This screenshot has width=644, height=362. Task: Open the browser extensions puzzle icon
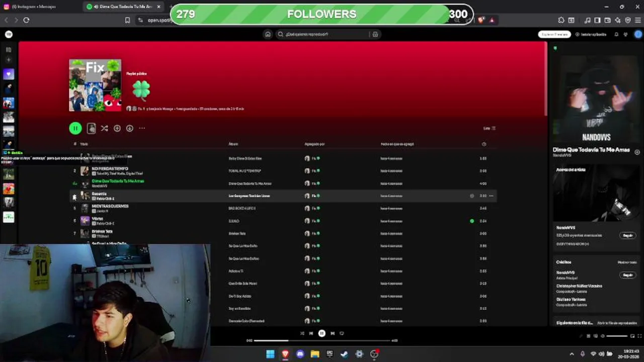(x=561, y=20)
